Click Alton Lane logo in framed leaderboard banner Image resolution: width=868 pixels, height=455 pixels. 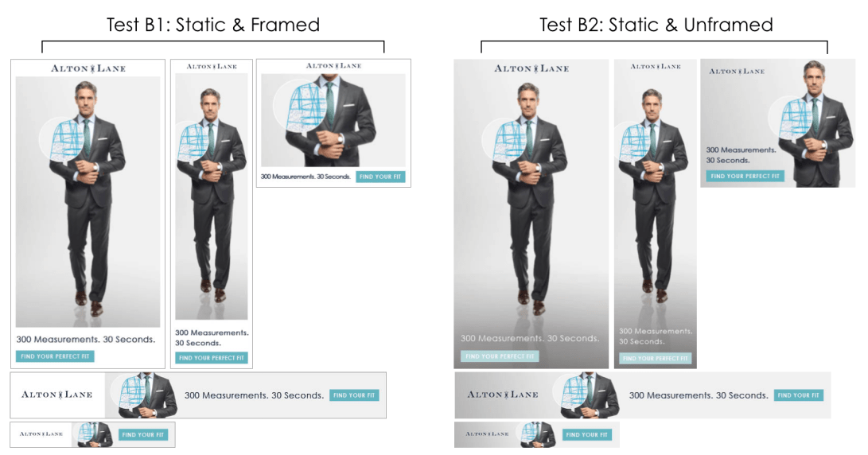56,395
